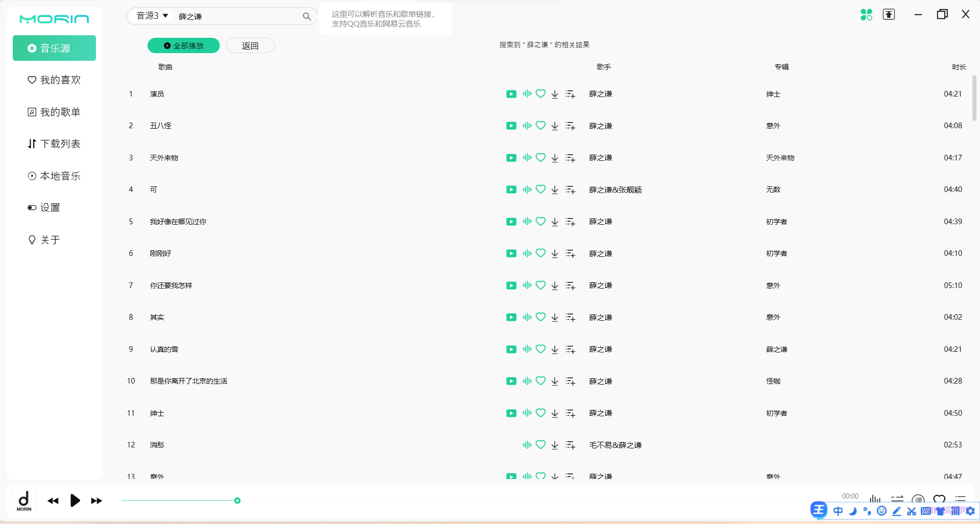Click the green clover plugin icon
980x524 pixels.
[866, 14]
